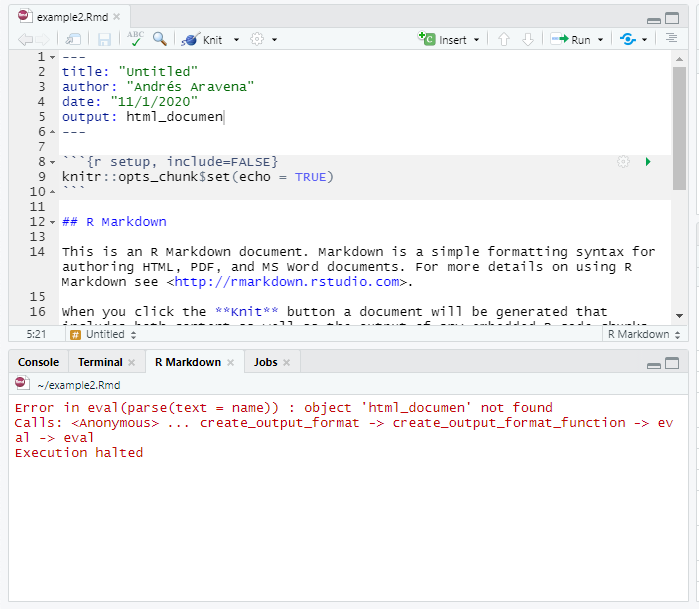This screenshot has height=609, width=699.
Task: Go to next chunk down arrow
Action: click(527, 39)
